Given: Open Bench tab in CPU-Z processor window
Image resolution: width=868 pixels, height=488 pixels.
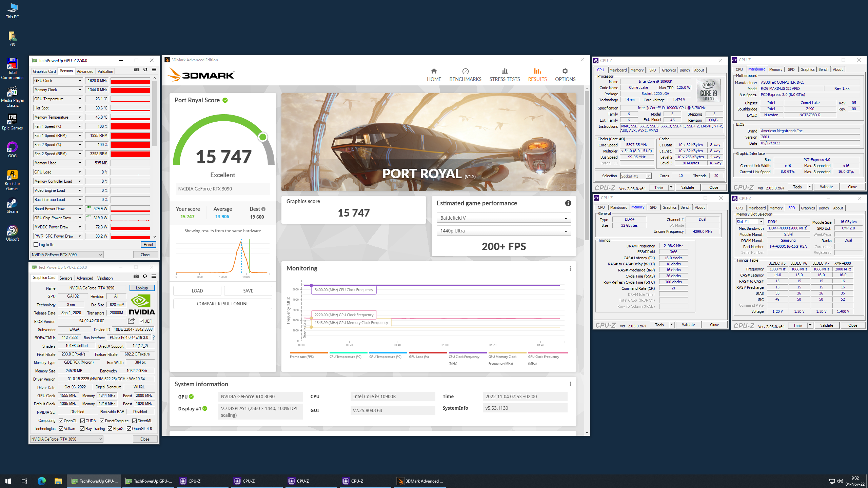Looking at the screenshot, I should [685, 70].
